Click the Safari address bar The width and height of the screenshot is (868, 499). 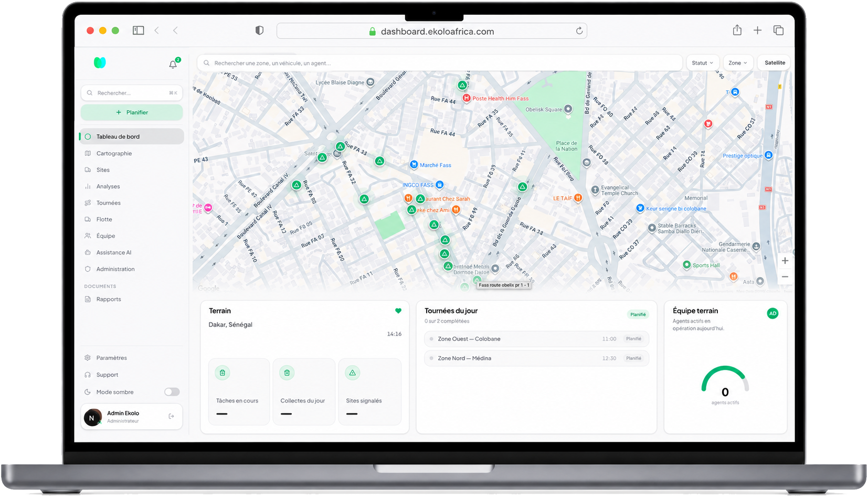click(431, 31)
